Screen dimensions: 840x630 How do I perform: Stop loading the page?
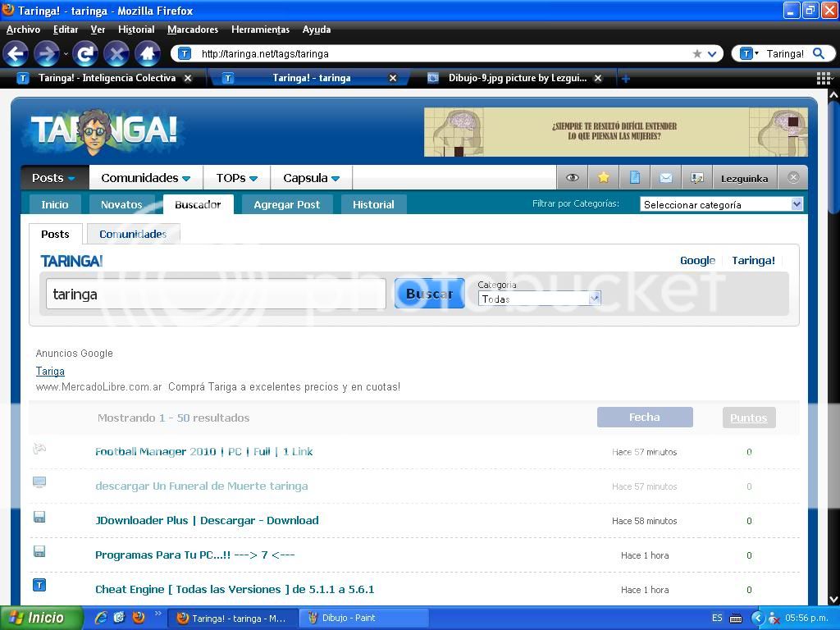click(116, 53)
